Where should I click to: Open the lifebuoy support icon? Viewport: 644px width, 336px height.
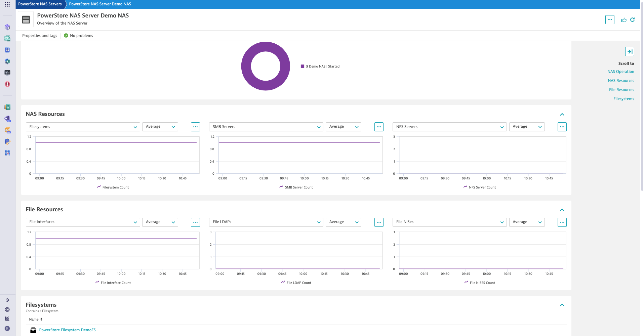pyautogui.click(x=7, y=309)
